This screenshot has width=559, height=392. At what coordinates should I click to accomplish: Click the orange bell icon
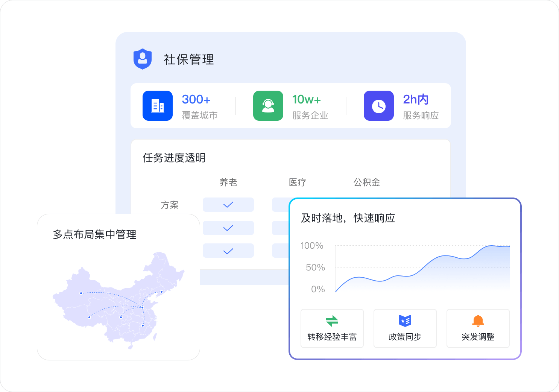[478, 321]
